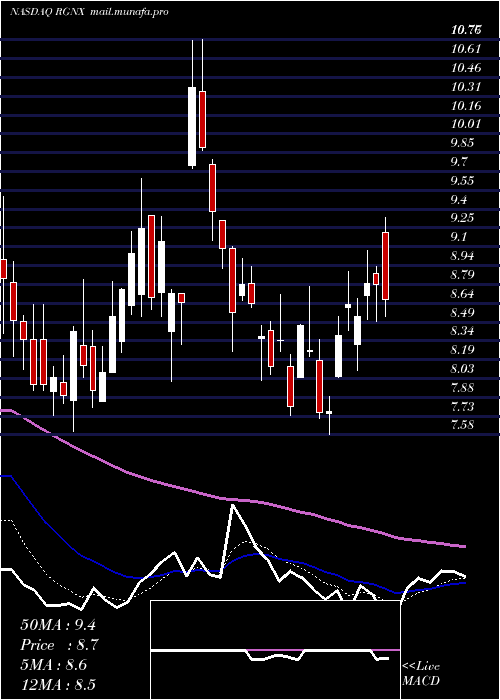Click the NASDAQ RGNX ticker title
Viewport: 500px width, 700px height.
[x=47, y=12]
